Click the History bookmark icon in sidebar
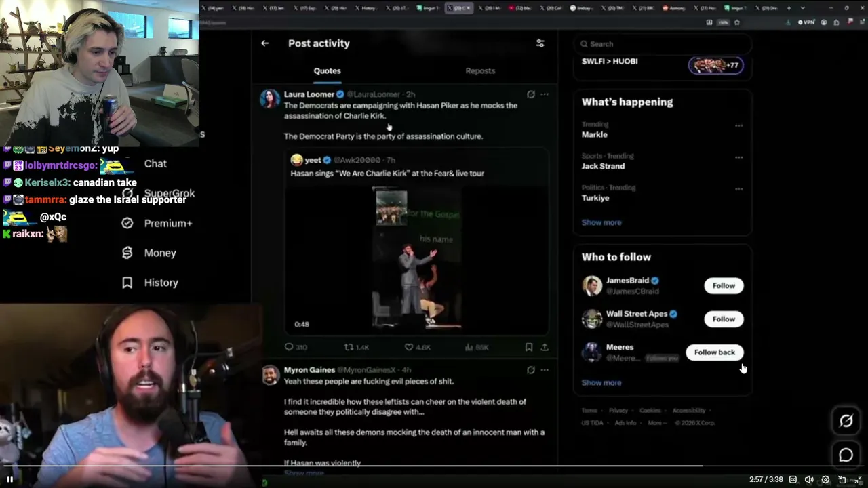The height and width of the screenshot is (488, 868). point(127,283)
